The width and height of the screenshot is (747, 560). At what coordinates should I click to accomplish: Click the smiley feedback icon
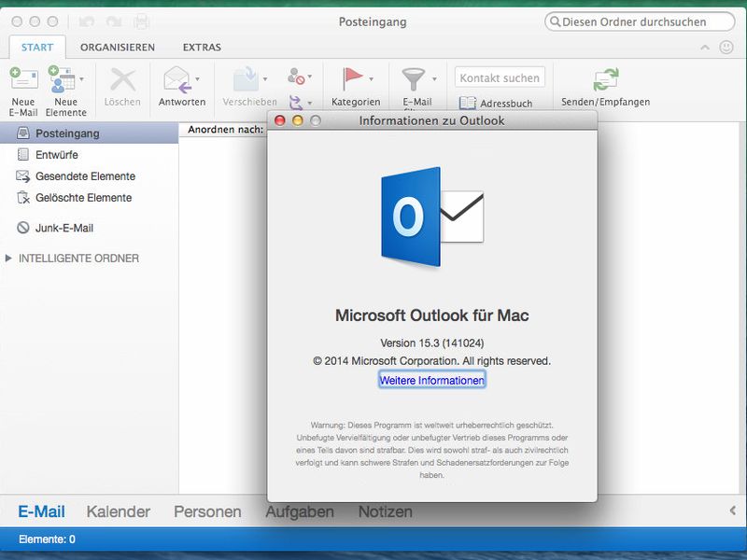click(726, 48)
